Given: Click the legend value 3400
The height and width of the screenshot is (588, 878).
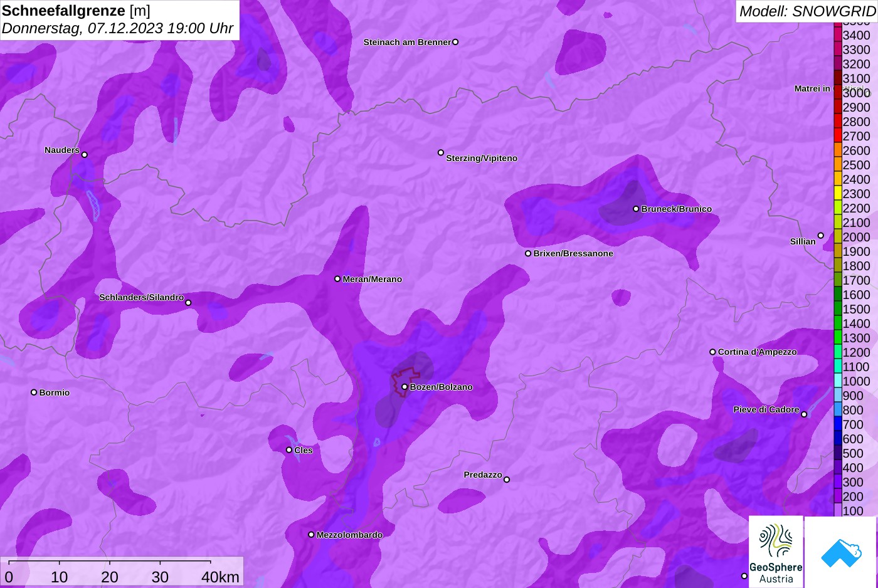Looking at the screenshot, I should tap(857, 35).
